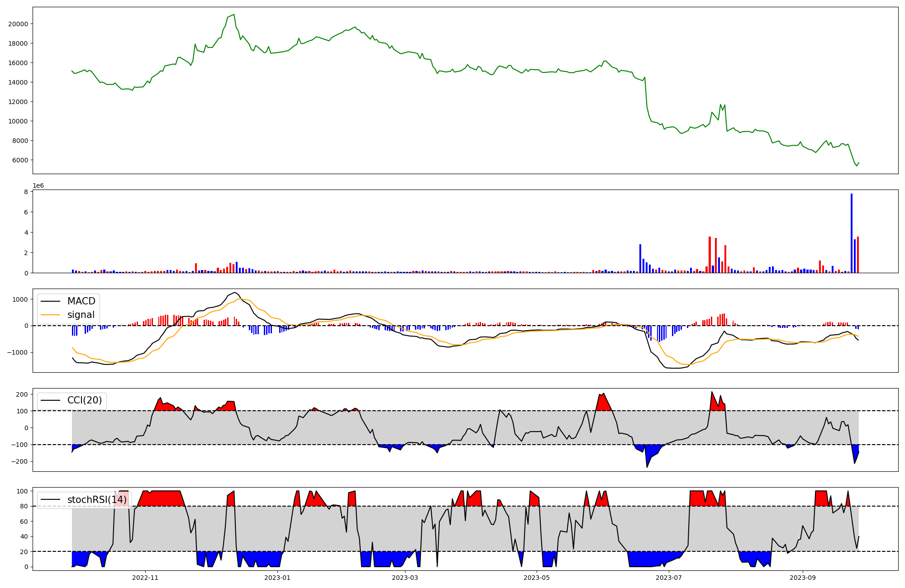The image size is (905, 588).
Task: Click the MACD legend label
Action: point(81,301)
